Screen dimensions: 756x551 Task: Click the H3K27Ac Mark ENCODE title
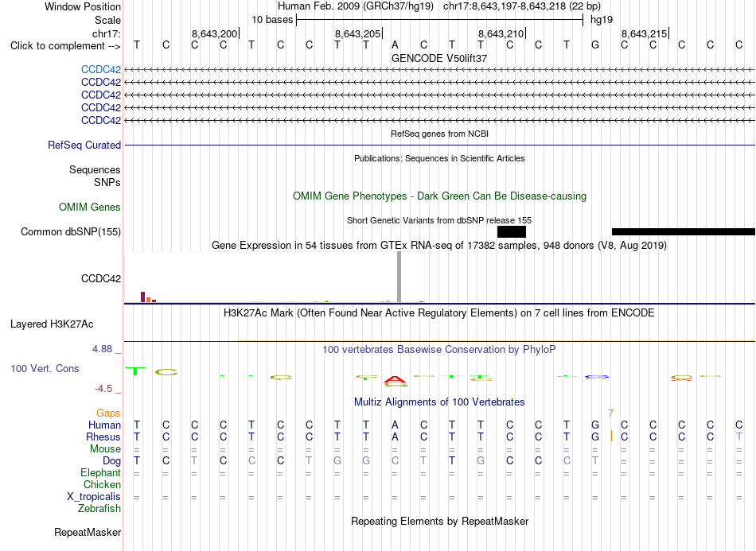(439, 313)
